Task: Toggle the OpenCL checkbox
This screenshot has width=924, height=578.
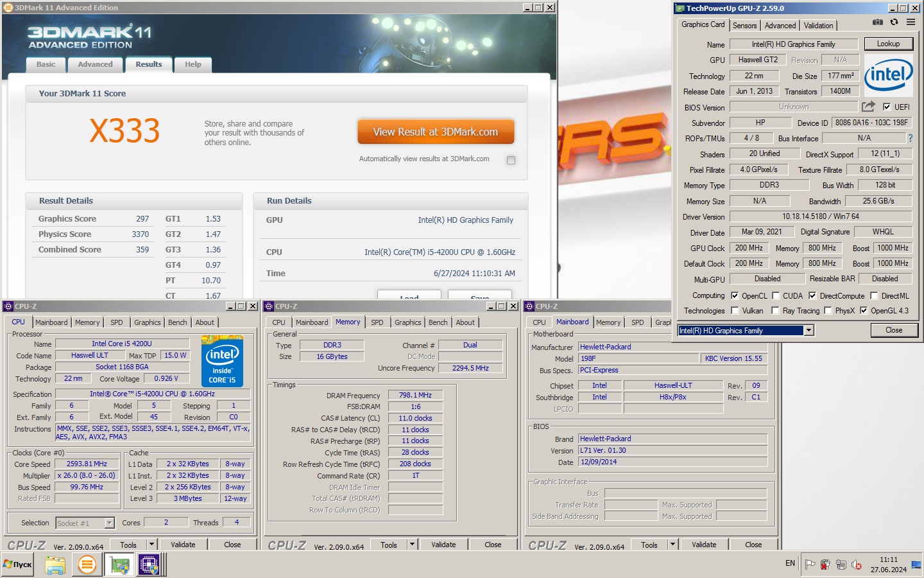Action: (x=735, y=295)
